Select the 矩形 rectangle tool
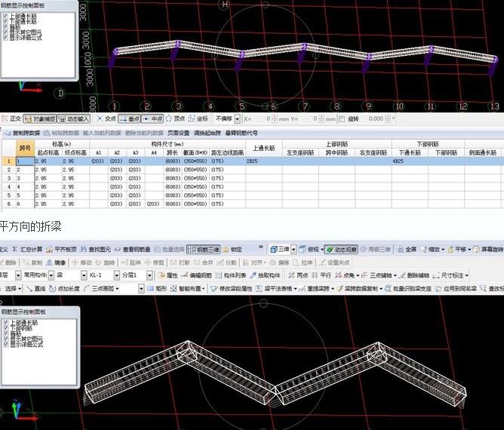 pos(158,289)
